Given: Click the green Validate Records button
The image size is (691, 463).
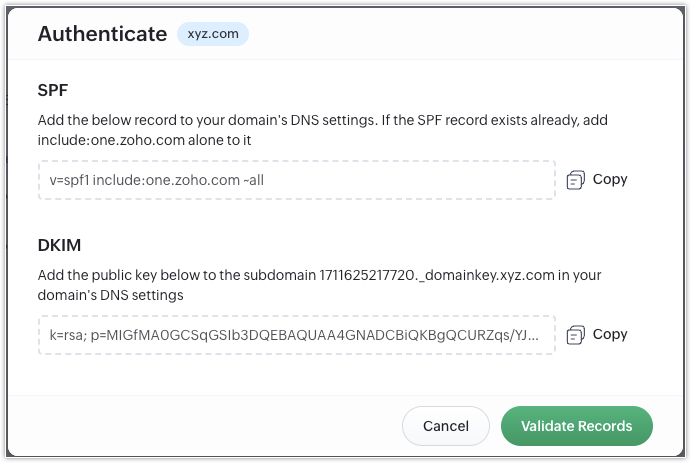Looking at the screenshot, I should tap(576, 426).
